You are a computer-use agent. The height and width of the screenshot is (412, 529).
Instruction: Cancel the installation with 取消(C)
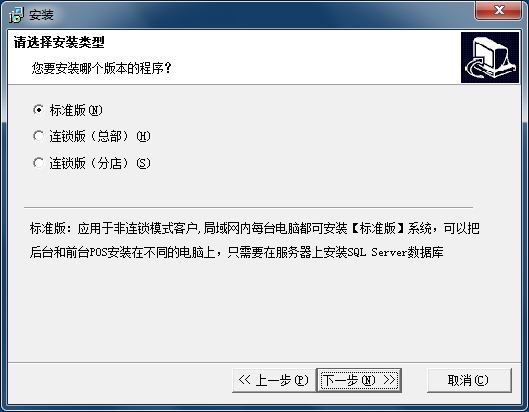click(469, 380)
